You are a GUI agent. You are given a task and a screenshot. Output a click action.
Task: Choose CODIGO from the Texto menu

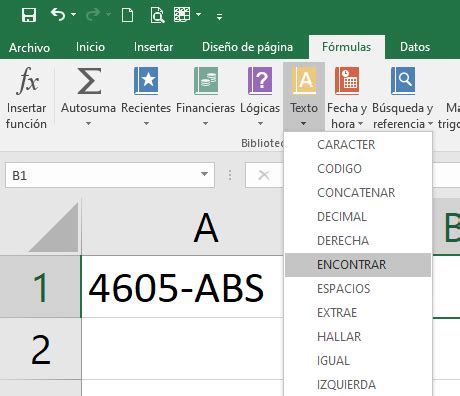(x=358, y=169)
